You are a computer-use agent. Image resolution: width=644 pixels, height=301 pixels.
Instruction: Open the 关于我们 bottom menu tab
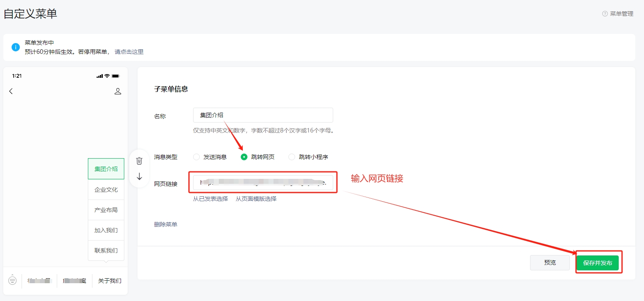click(110, 281)
